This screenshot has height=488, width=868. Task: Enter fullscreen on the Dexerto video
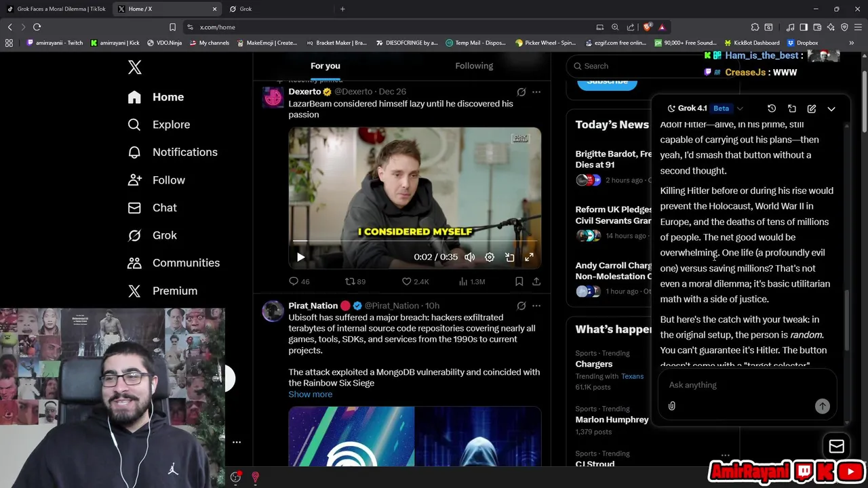(x=529, y=257)
